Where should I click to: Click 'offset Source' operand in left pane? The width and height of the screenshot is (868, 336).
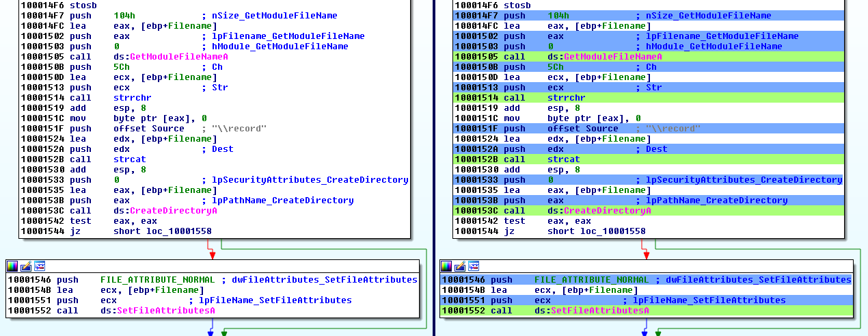coord(149,129)
